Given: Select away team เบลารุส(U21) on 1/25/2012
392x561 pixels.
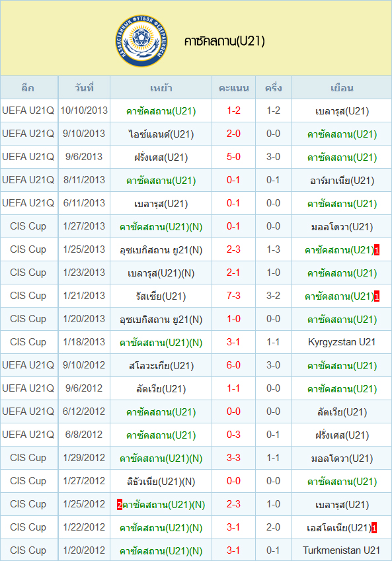Looking at the screenshot, I should 342,505.
